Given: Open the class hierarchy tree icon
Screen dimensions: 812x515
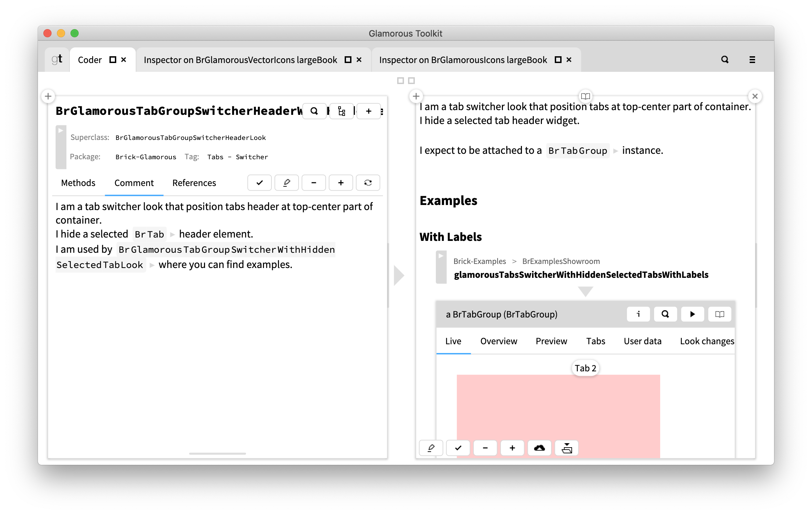Looking at the screenshot, I should pos(341,111).
